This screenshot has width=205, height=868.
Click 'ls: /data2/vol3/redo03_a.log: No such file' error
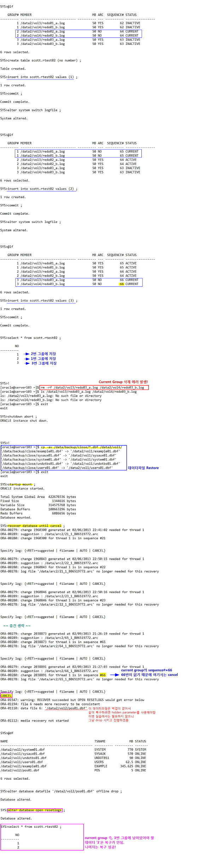(x=51, y=396)
